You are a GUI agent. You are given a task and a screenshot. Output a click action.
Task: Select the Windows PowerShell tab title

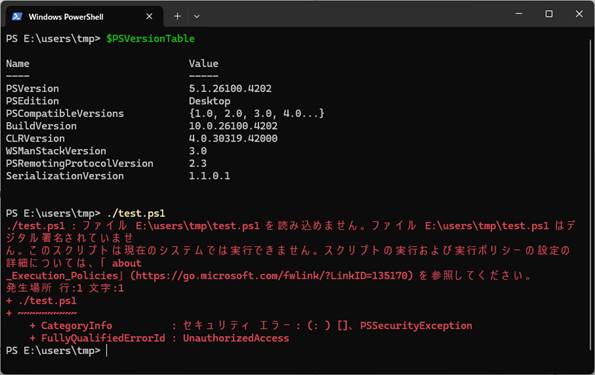(x=66, y=17)
